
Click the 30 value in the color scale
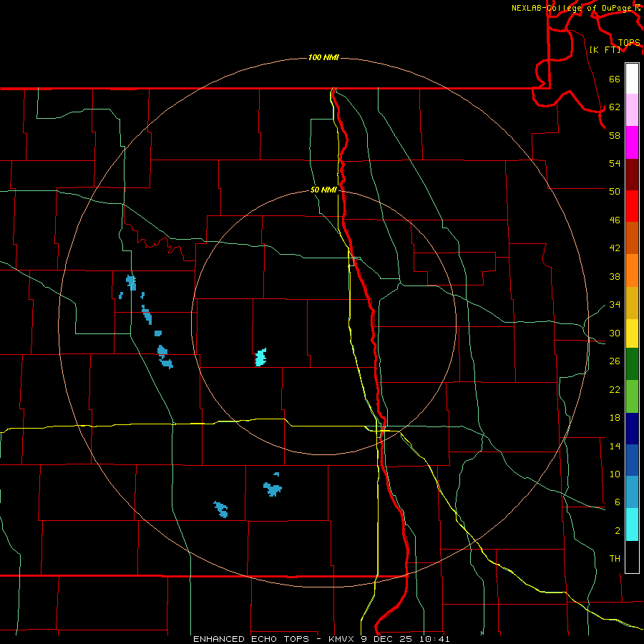pyautogui.click(x=615, y=333)
